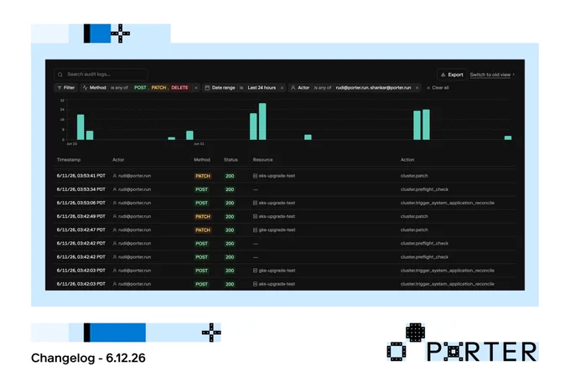This screenshot has height=392, width=570.
Task: Click the Method filter chip icon
Action: tap(85, 88)
